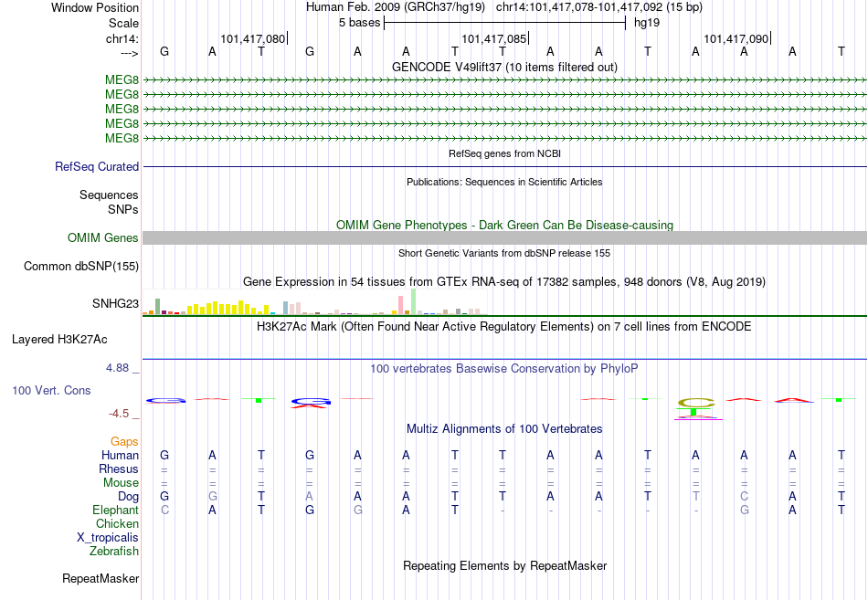Click the RefSeq Curated blue intron line

pyautogui.click(x=504, y=166)
